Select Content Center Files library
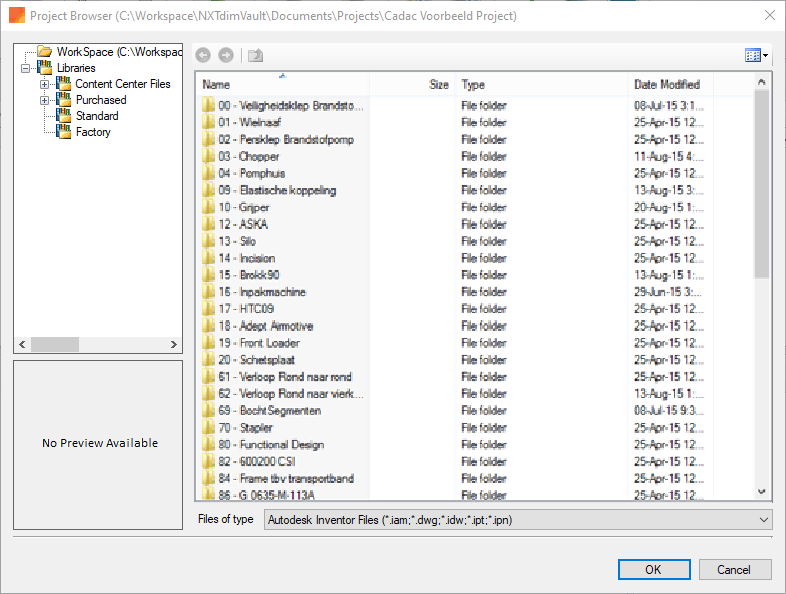This screenshot has width=786, height=594. pos(123,84)
